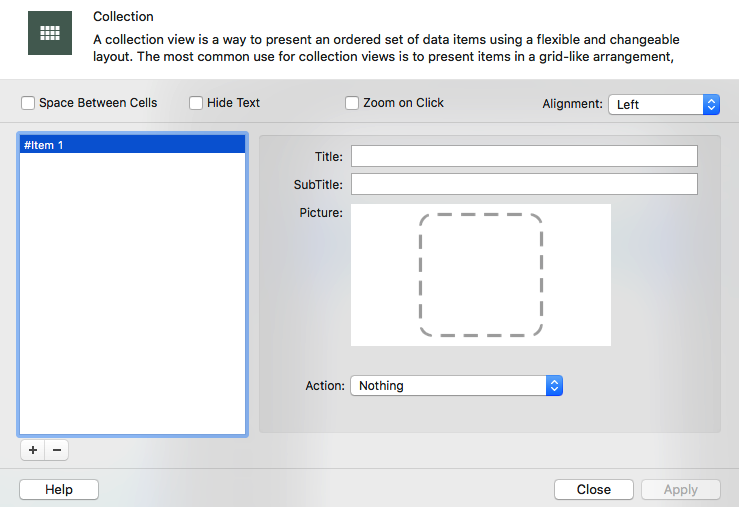Toggle the Hide Text checkbox
Viewport: 739px width, 507px height.
(x=196, y=103)
